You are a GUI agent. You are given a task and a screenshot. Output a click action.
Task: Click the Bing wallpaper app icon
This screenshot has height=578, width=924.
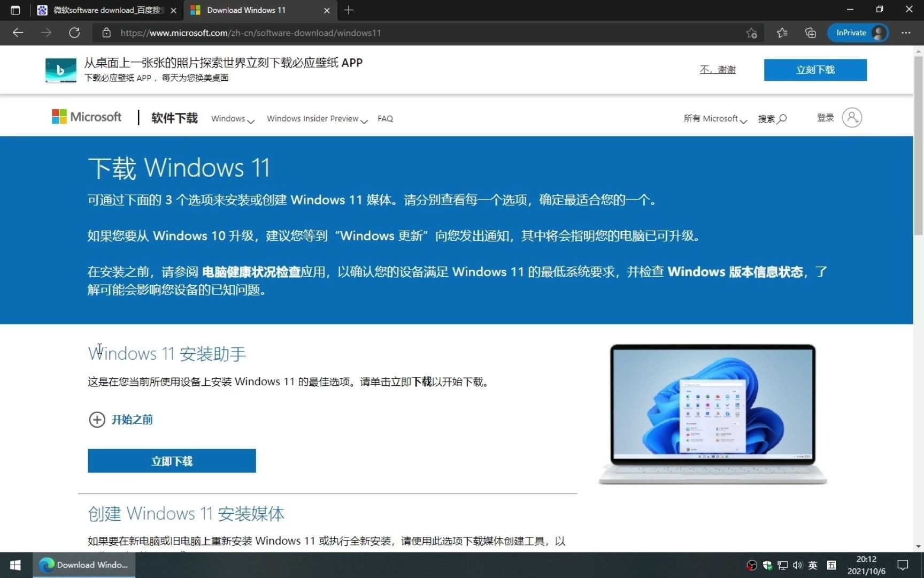pyautogui.click(x=60, y=70)
